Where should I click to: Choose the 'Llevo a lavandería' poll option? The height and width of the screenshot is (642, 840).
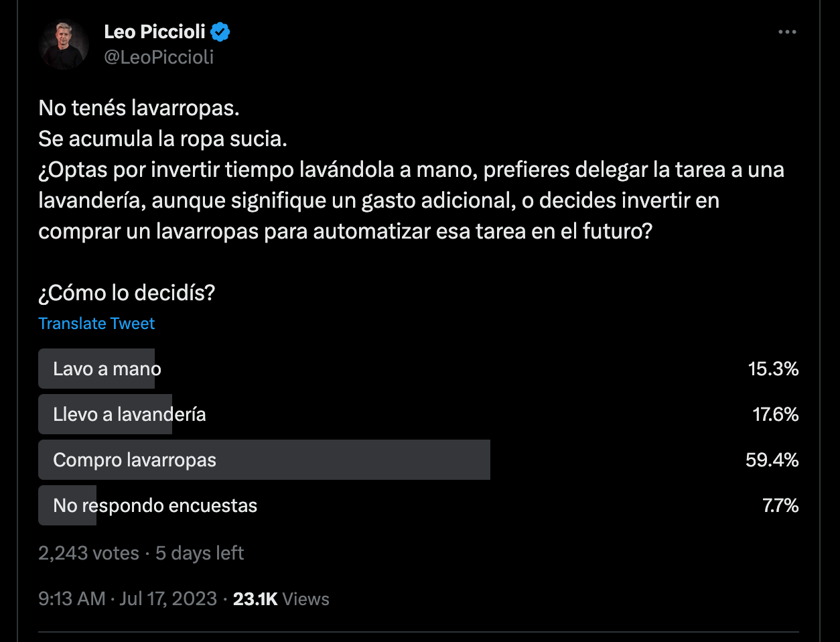tap(129, 414)
